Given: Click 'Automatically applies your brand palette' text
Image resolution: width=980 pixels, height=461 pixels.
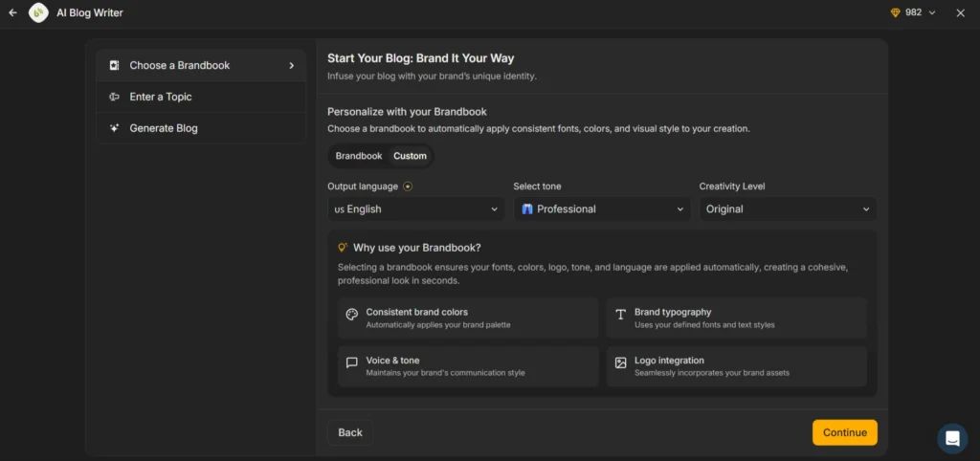Looking at the screenshot, I should pos(438,325).
